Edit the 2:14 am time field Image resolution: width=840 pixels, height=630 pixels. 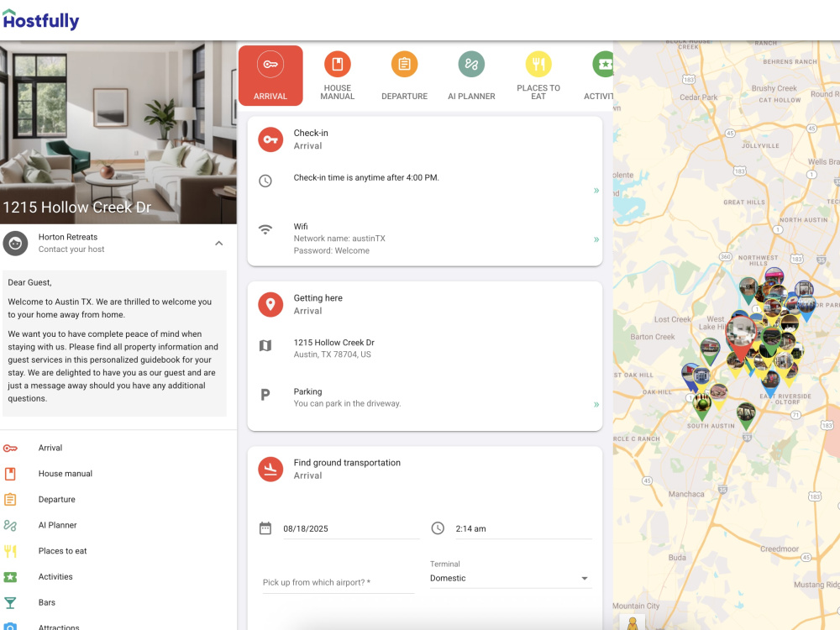pos(523,528)
